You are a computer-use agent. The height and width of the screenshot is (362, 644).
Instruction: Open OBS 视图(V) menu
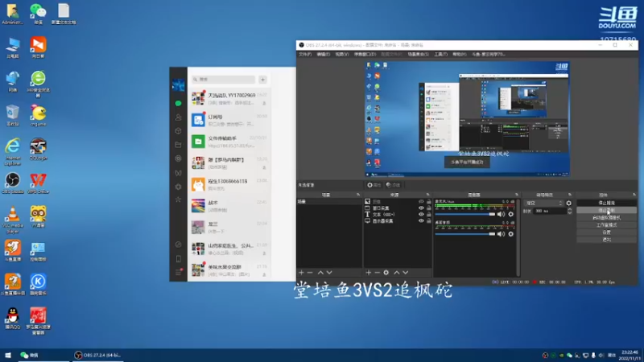click(341, 54)
